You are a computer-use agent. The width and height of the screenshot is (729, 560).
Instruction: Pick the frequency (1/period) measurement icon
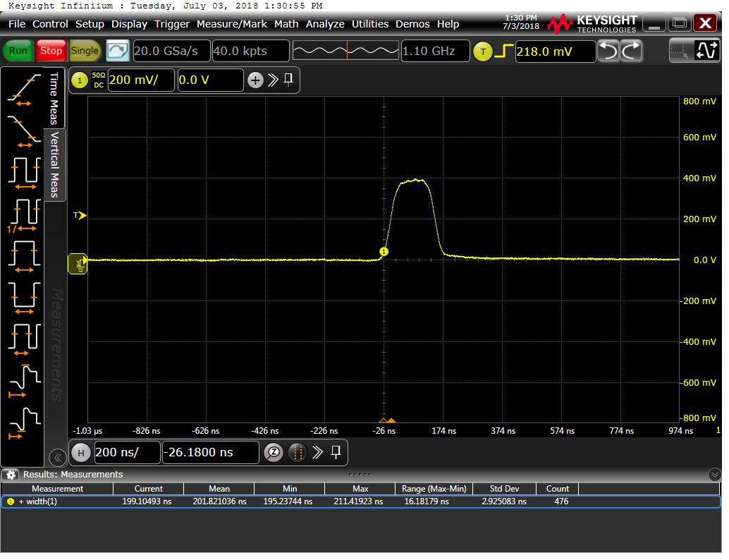(24, 214)
